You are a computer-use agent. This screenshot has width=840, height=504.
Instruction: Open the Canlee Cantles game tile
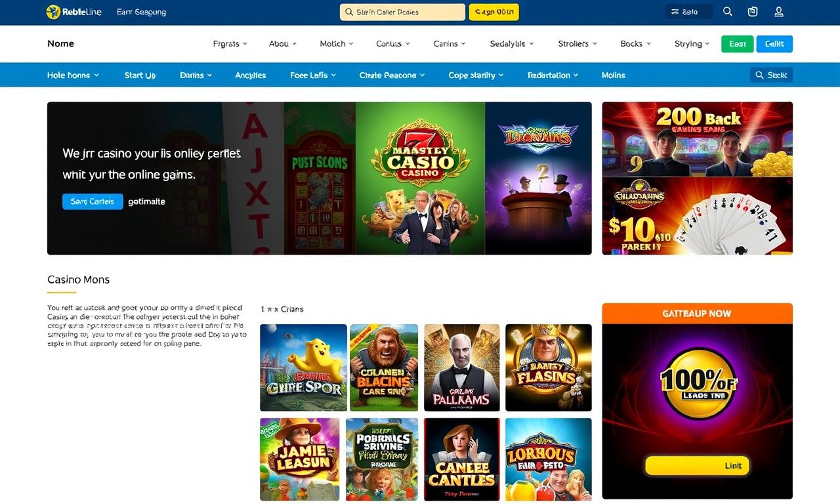[462, 459]
